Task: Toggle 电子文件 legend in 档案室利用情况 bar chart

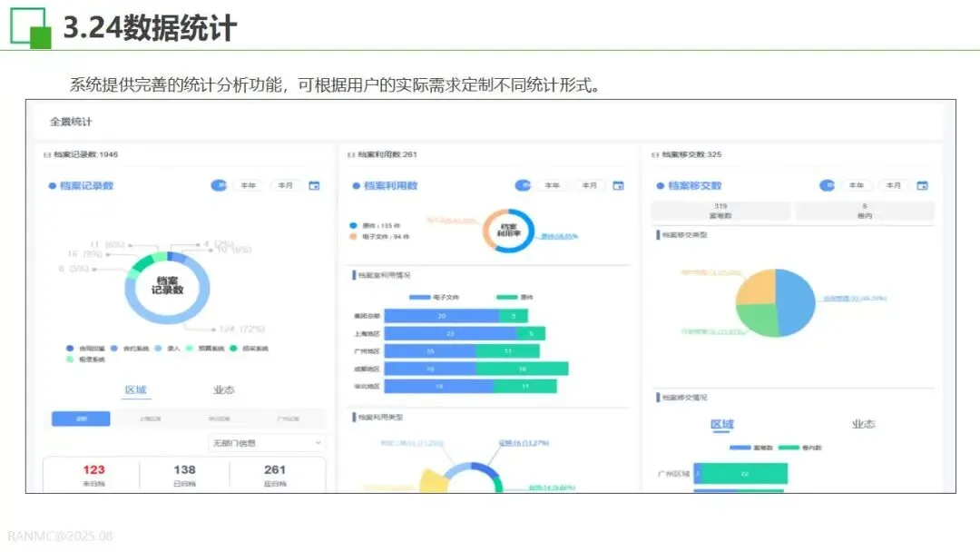Action: 434,298
